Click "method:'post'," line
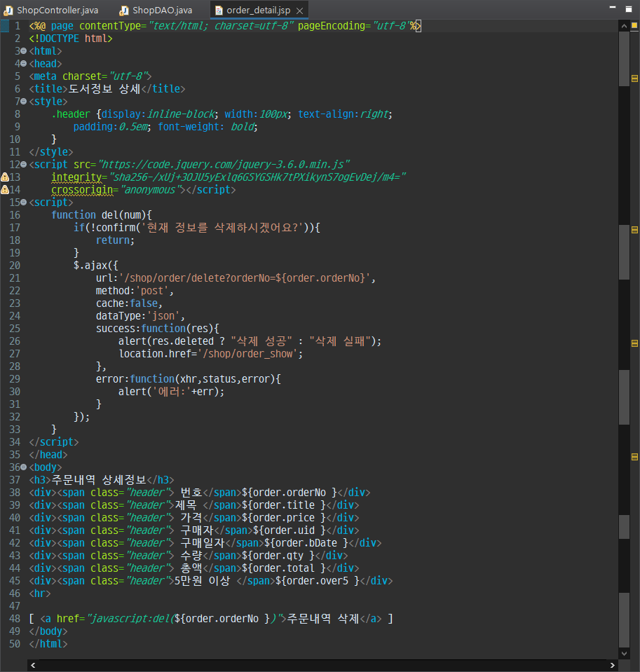 (135, 291)
